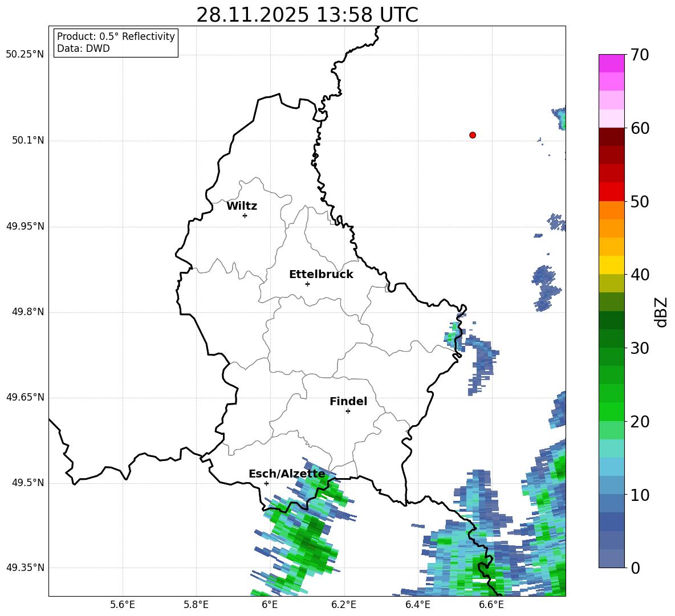Click the 49.95°N latitude label

tap(25, 226)
